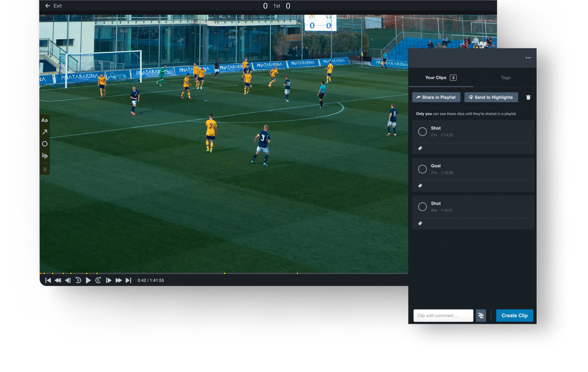Open the annotation drawing icon beside comment field
Screen dimensions: 588x372
coord(481,315)
